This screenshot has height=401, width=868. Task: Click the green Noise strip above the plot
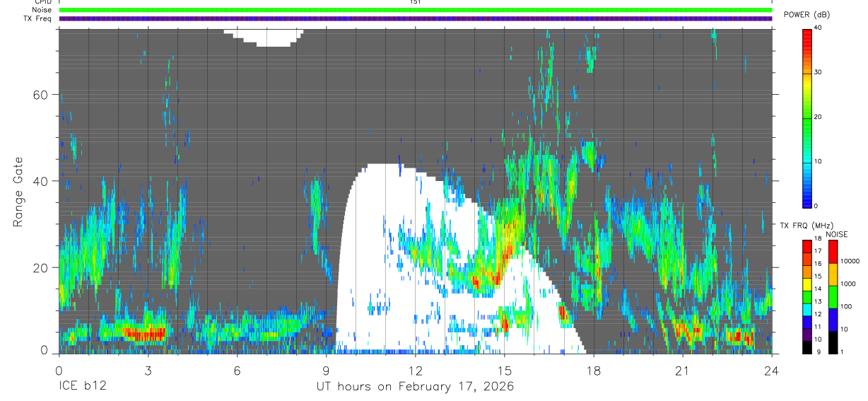pyautogui.click(x=416, y=10)
